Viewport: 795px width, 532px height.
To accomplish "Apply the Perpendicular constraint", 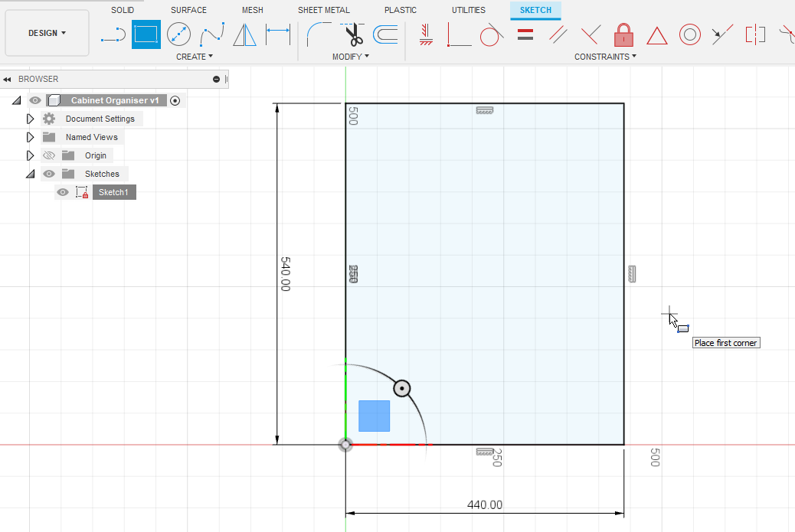I will 591,34.
